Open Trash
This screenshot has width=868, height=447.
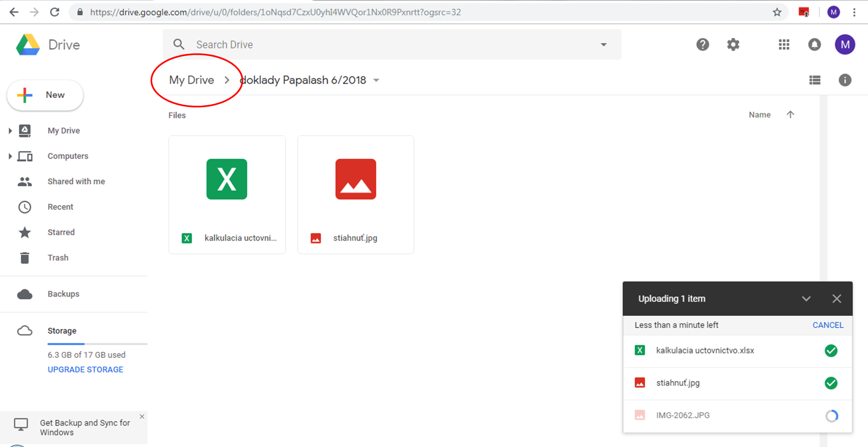click(x=58, y=258)
